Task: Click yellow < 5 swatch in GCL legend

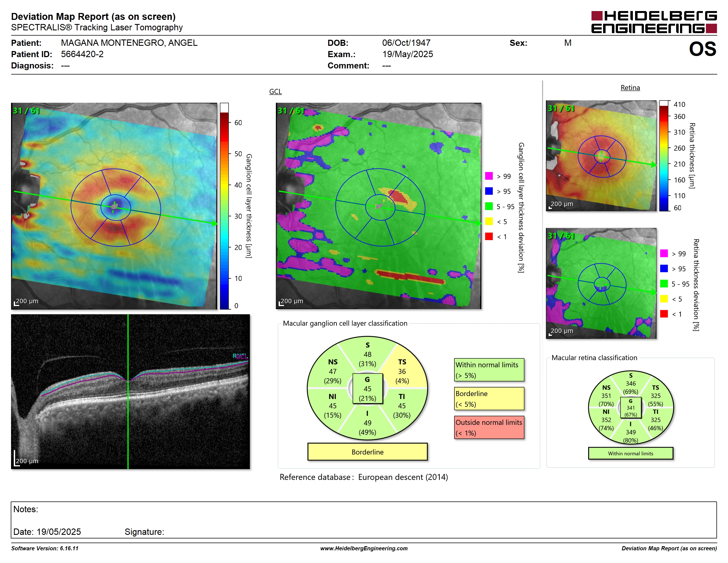Action: pyautogui.click(x=489, y=221)
